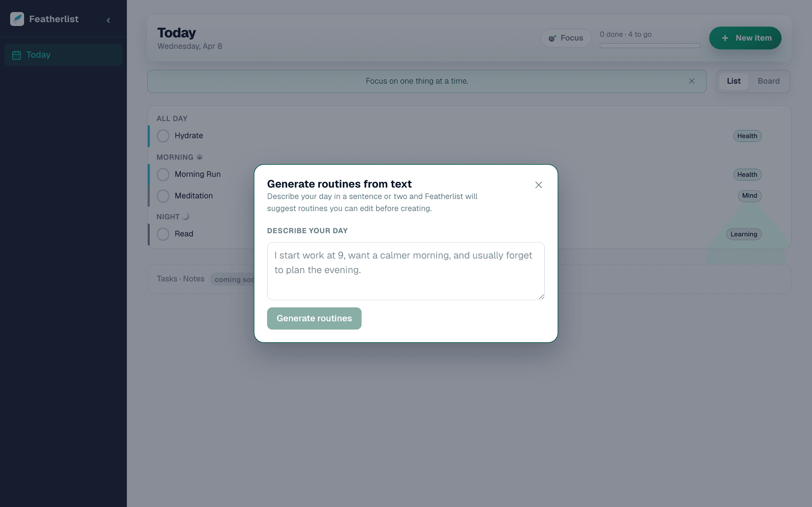Click the Focus target icon

[553, 38]
